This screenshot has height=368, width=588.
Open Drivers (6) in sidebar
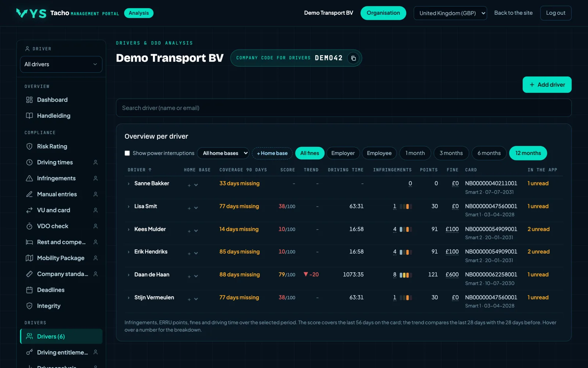pyautogui.click(x=61, y=336)
